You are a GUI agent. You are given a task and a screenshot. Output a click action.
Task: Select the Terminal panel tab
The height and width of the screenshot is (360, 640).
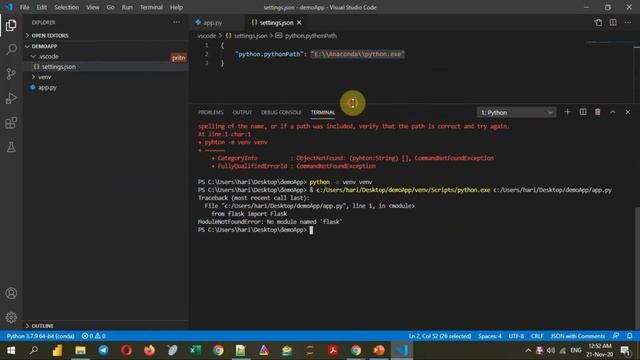point(322,112)
